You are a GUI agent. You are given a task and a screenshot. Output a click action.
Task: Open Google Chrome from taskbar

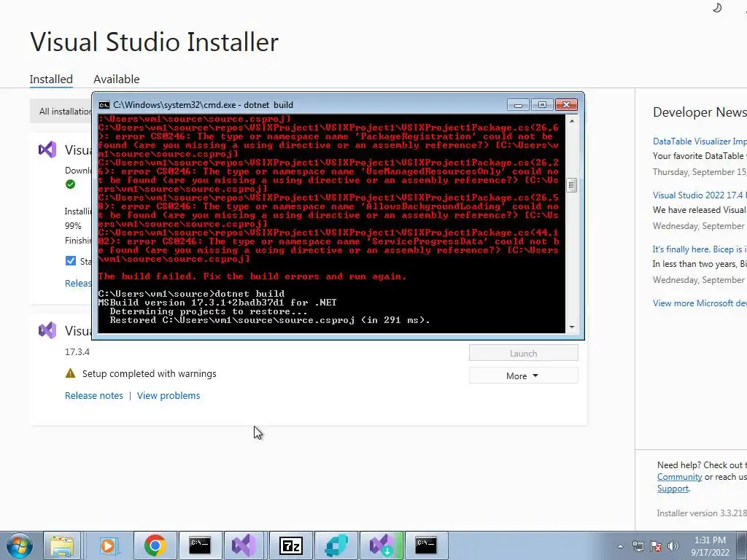155,545
